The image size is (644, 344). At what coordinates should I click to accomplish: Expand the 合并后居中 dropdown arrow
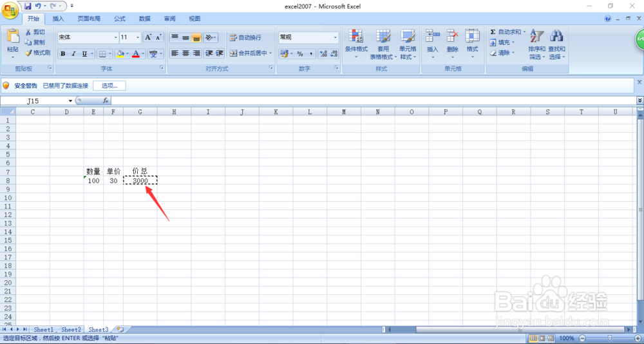tap(270, 53)
